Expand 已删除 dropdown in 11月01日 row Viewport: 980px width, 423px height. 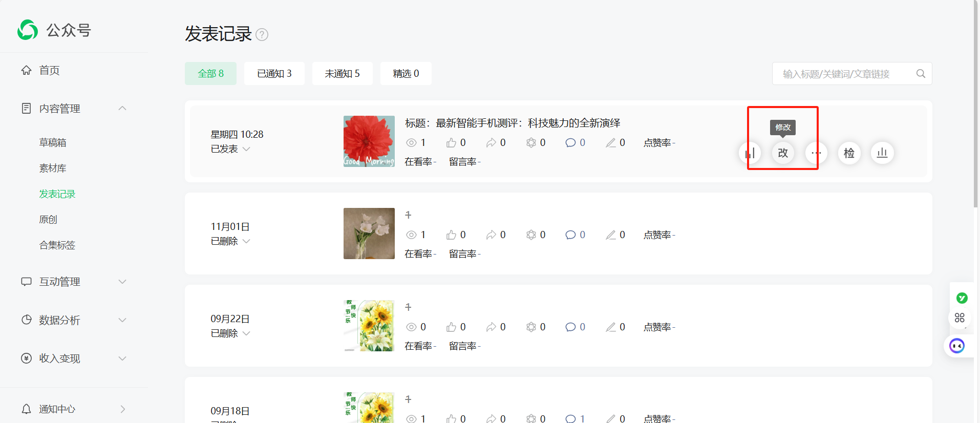point(246,241)
